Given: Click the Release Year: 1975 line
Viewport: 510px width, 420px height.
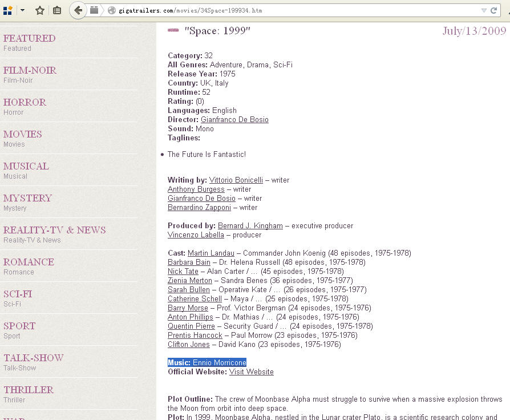Looking at the screenshot, I should click(x=201, y=74).
